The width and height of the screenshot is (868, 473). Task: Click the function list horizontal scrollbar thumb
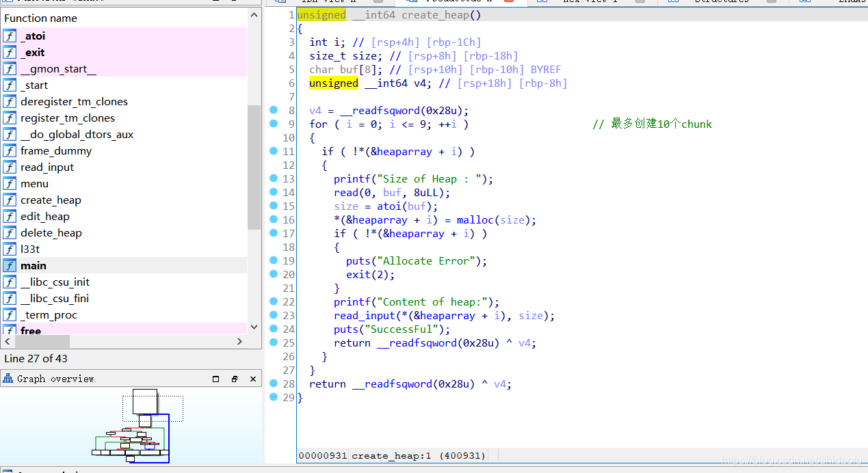click(x=42, y=341)
